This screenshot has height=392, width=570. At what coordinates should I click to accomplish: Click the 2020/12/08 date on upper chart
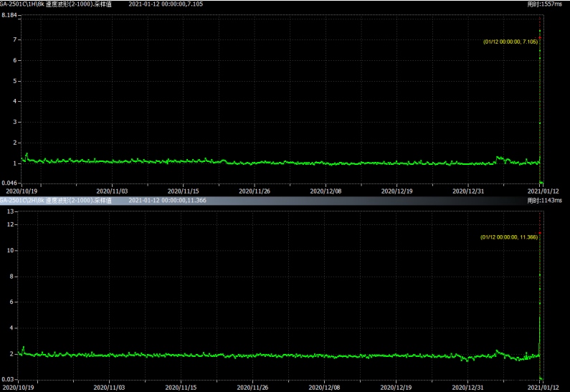point(326,191)
